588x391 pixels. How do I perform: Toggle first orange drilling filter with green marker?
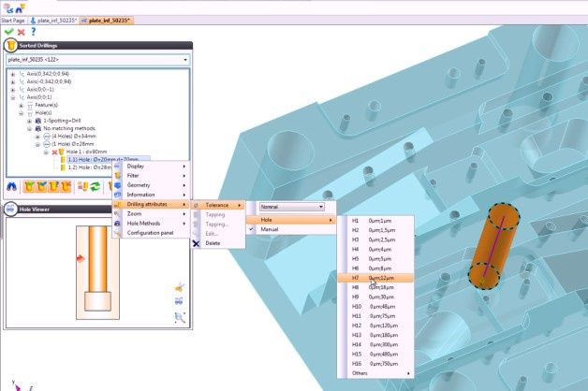[x=30, y=186]
